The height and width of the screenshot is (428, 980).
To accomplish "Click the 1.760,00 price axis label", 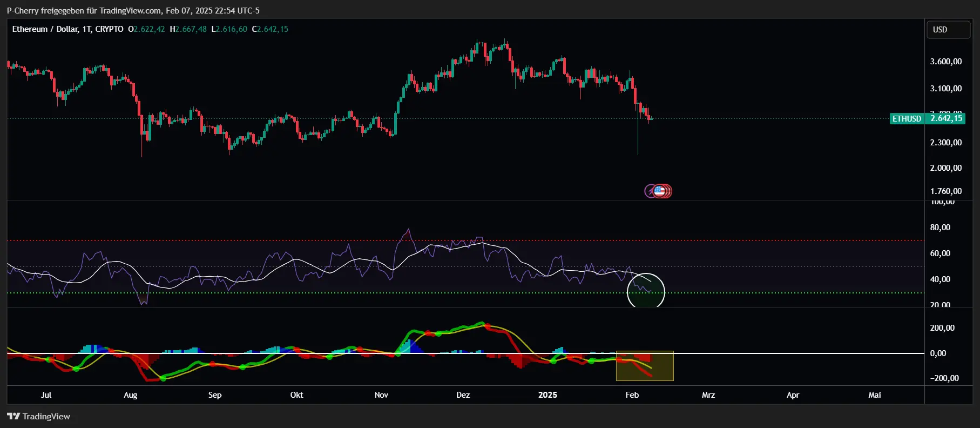I will click(945, 191).
